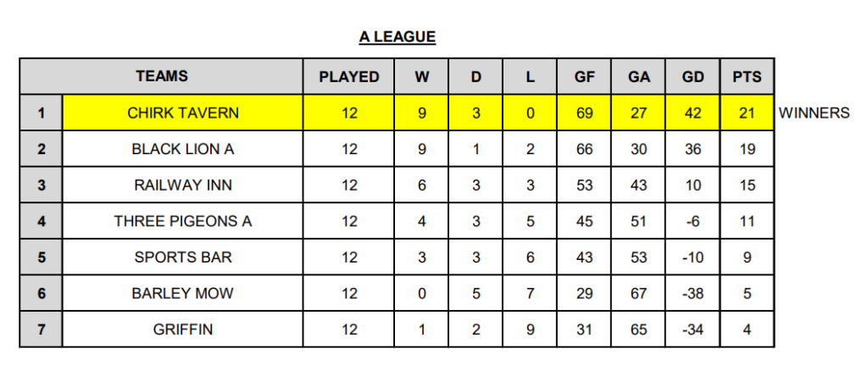The image size is (868, 365).
Task: Click Black Lion A's goal difference of 36
Action: [693, 149]
